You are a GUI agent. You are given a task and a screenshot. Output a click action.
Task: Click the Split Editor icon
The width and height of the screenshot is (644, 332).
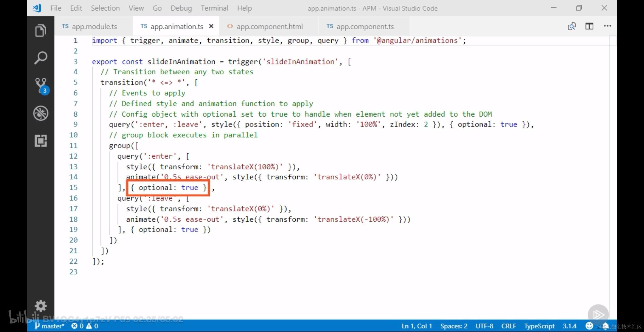pyautogui.click(x=589, y=26)
